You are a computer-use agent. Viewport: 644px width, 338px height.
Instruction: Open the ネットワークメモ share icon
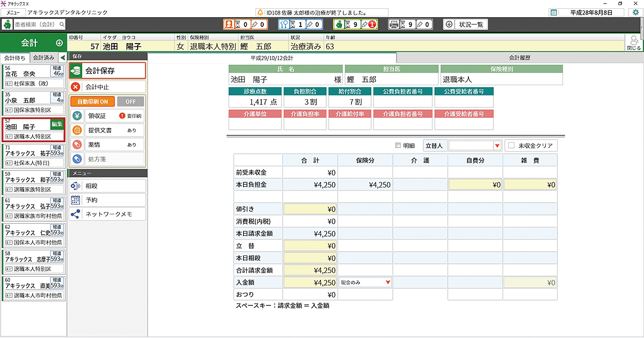pyautogui.click(x=76, y=214)
